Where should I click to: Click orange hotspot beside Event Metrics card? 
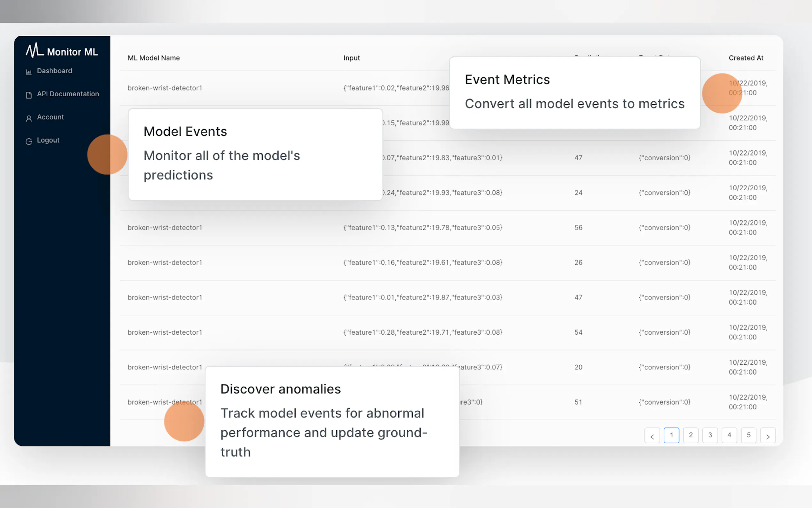click(x=722, y=93)
